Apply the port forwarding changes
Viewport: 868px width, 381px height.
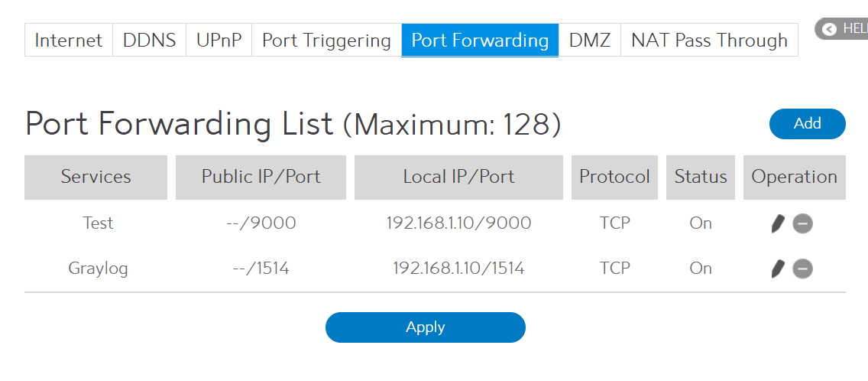426,327
